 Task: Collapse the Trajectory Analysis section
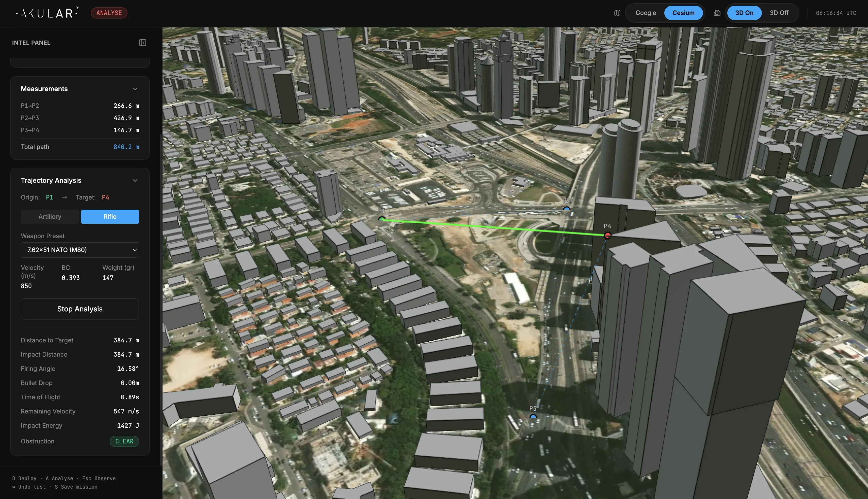[x=135, y=180]
